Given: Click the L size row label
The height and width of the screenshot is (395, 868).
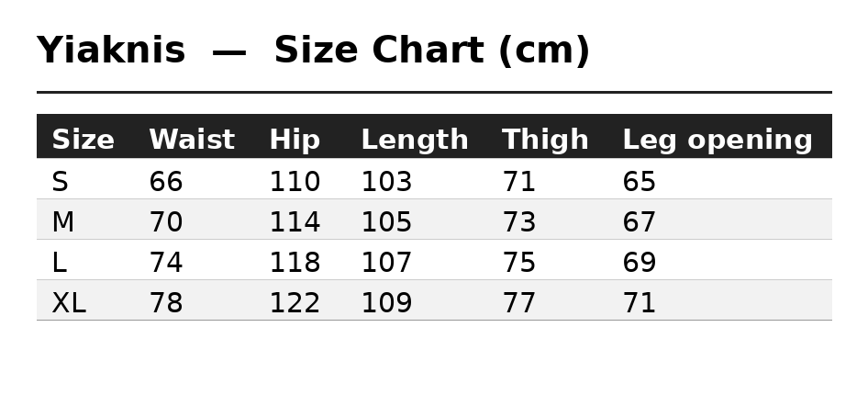Looking at the screenshot, I should tap(59, 263).
